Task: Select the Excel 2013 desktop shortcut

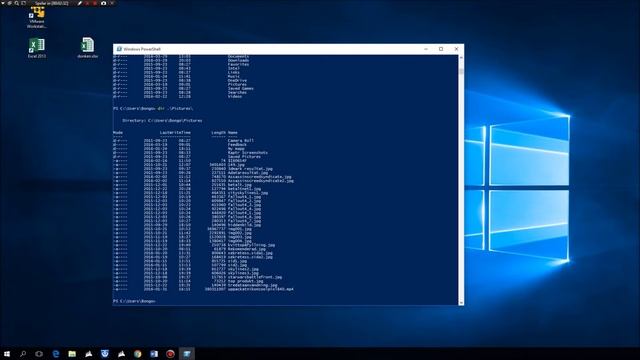Action: pos(37,48)
